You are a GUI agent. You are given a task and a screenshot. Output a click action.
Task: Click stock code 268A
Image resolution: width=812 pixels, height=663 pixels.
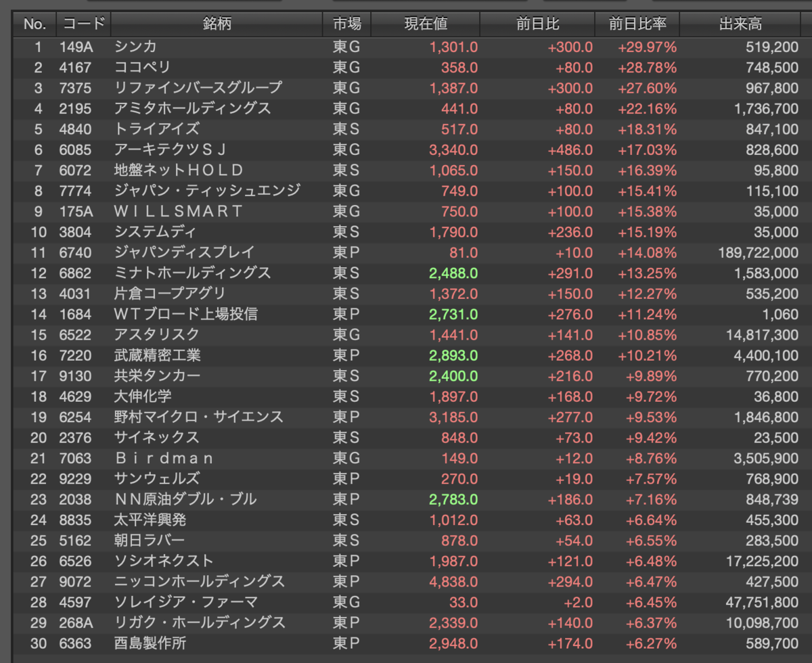(x=75, y=622)
